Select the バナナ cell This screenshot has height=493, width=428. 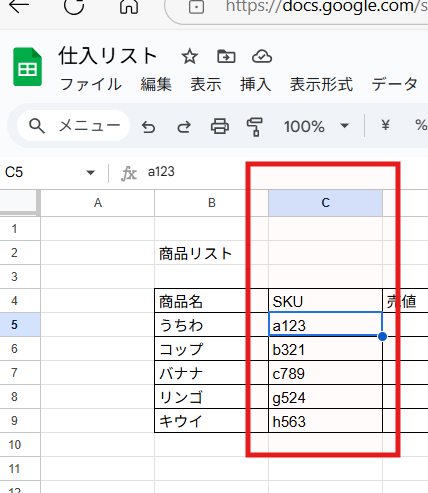tap(211, 373)
